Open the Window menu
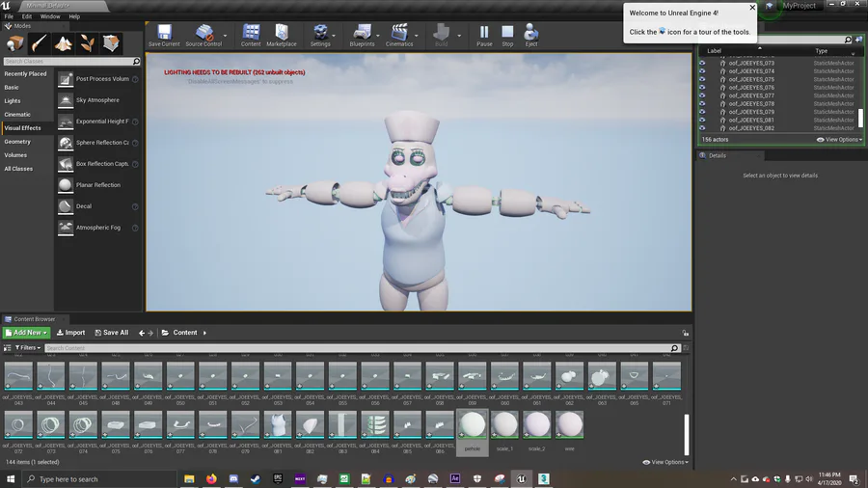Image resolution: width=868 pixels, height=488 pixels. pyautogui.click(x=49, y=16)
